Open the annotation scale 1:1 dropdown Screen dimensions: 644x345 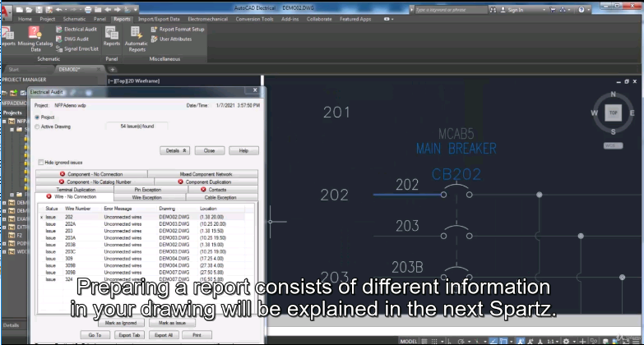click(553, 341)
